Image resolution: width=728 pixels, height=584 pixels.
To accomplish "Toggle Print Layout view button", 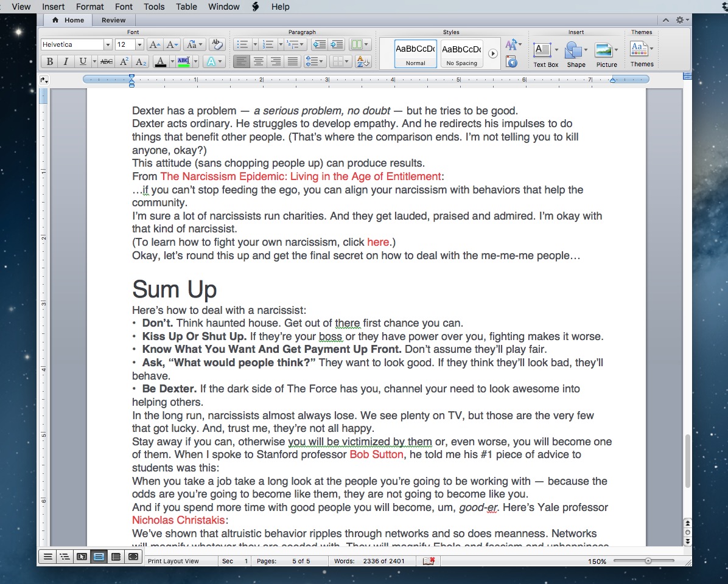I will click(99, 557).
